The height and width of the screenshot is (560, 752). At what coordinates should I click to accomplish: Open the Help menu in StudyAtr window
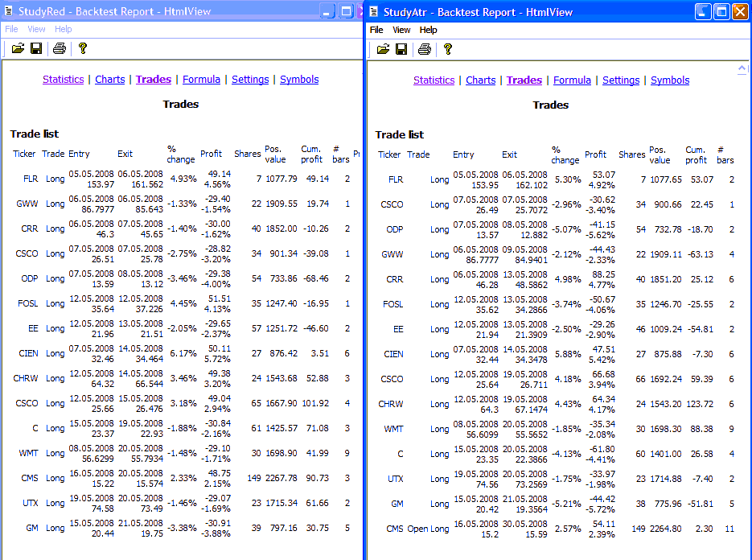(x=429, y=30)
